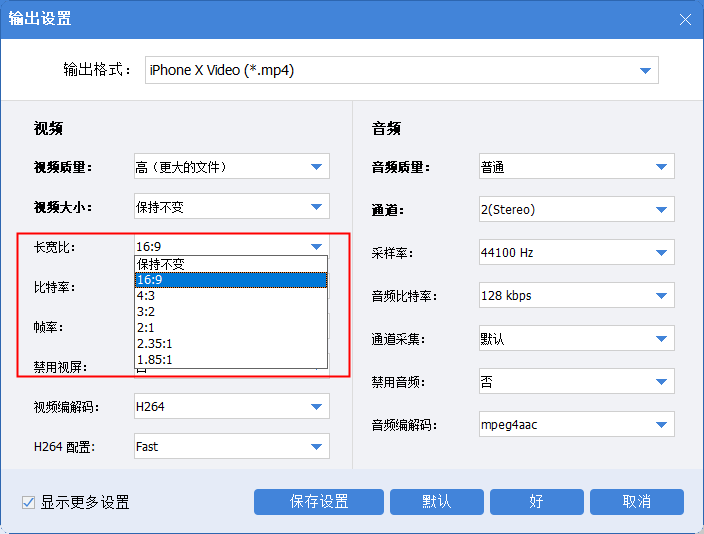704x534 pixels.
Task: Click 取消 to cancel output settings
Action: click(x=636, y=502)
